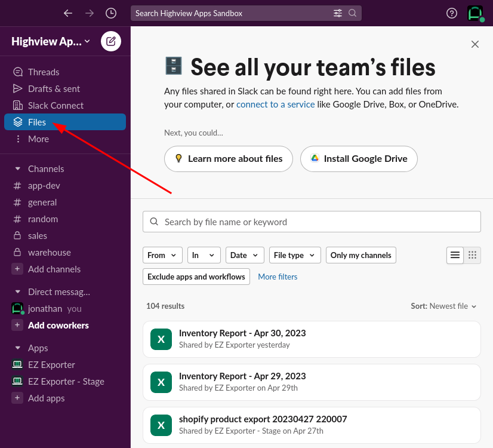This screenshot has width=493, height=448.
Task: Go back with the left arrow icon
Action: coord(68,13)
